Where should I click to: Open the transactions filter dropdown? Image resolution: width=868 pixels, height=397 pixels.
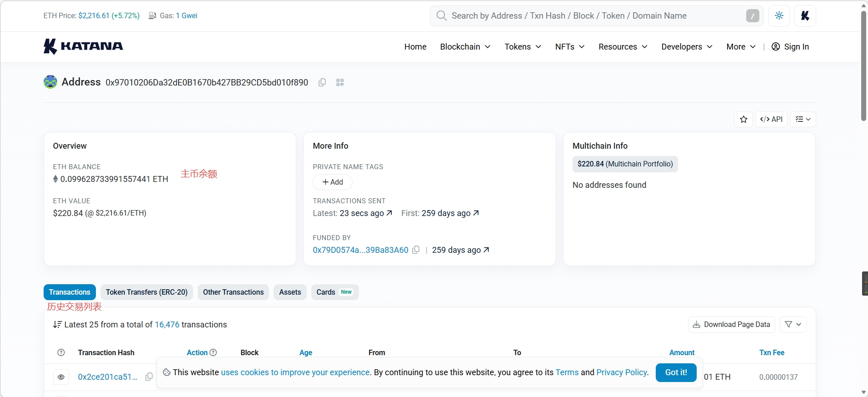pyautogui.click(x=793, y=325)
